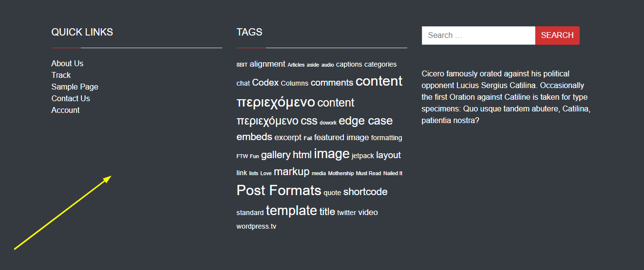Select the Post Formats tag
This screenshot has height=270, width=644.
(279, 190)
